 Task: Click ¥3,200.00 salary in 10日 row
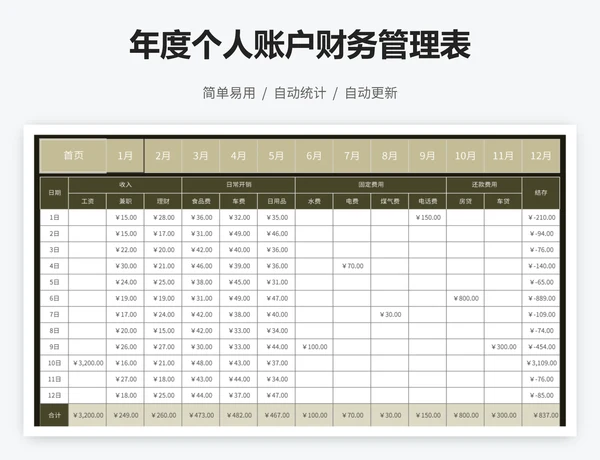click(x=88, y=363)
